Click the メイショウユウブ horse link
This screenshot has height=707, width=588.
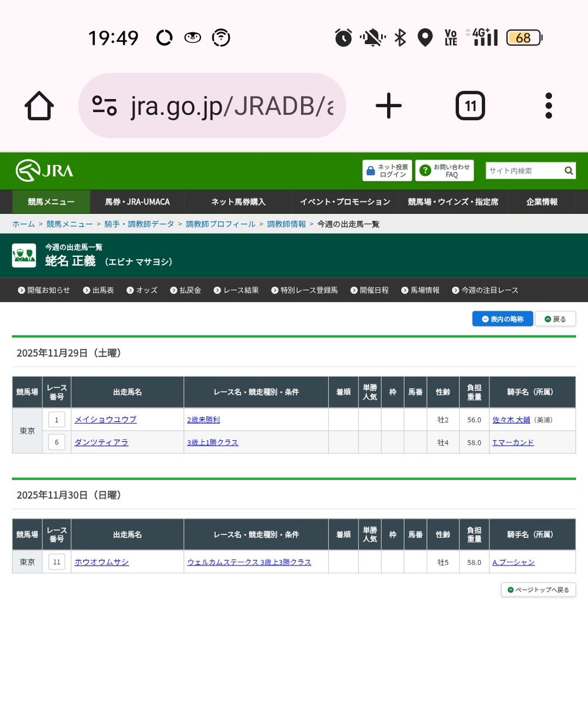pyautogui.click(x=105, y=419)
